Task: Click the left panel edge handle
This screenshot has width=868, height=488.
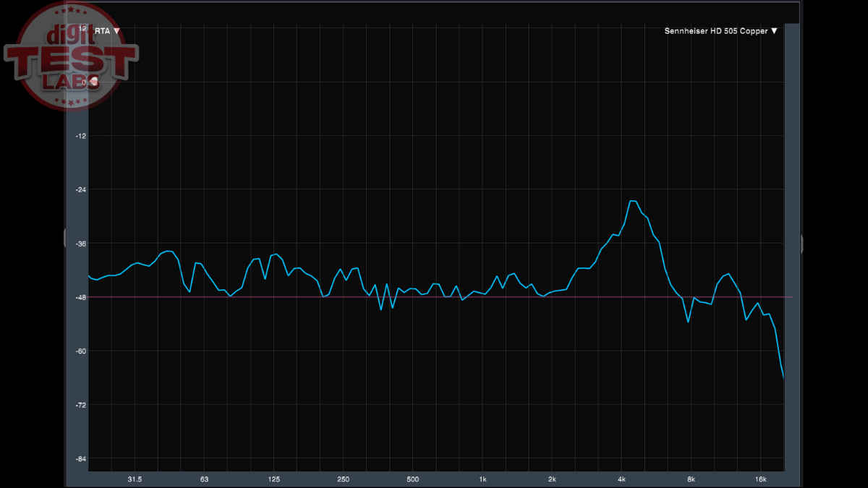Action: click(65, 237)
